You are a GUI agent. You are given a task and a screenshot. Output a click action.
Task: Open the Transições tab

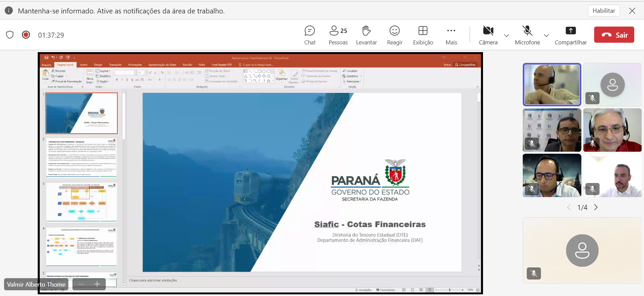click(x=115, y=65)
